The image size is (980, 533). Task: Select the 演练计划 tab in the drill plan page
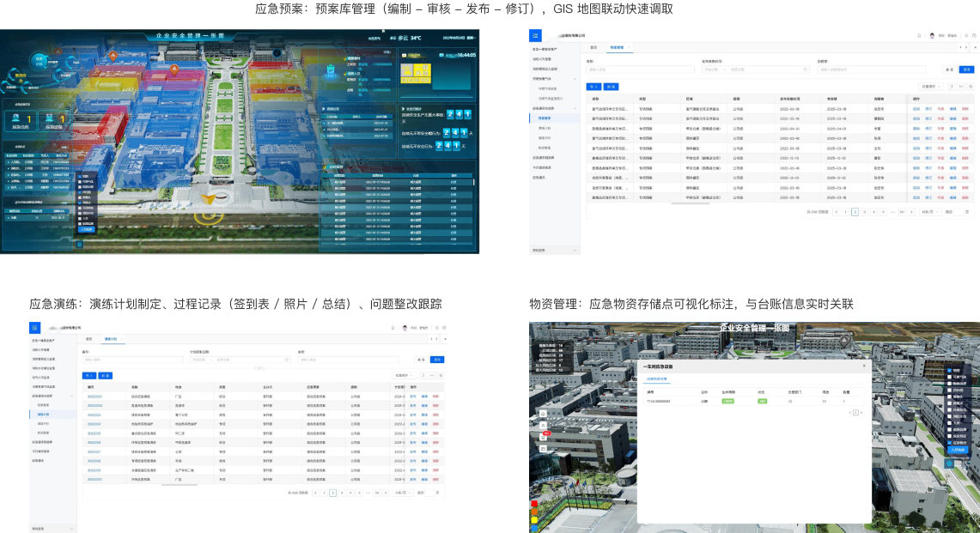(x=111, y=339)
